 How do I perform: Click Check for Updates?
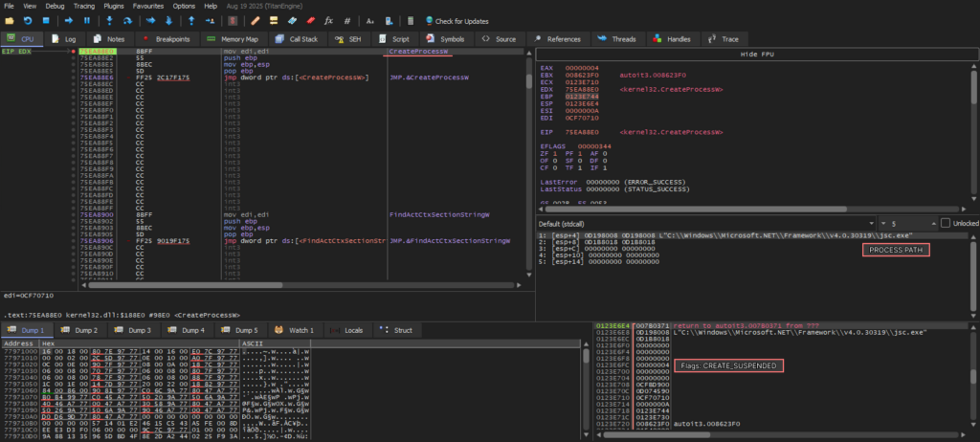(460, 20)
